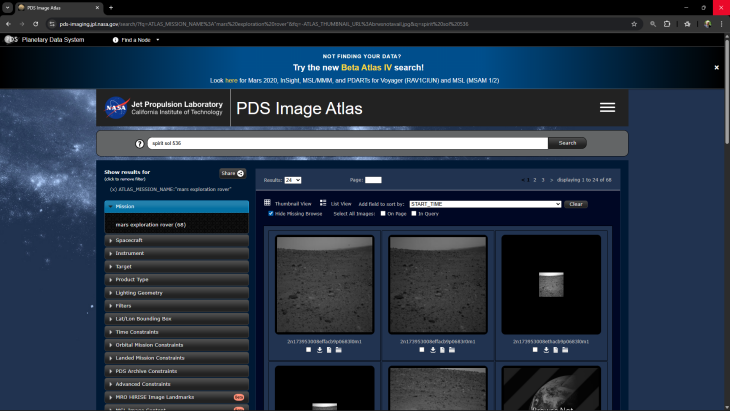This screenshot has width=730, height=411.
Task: Open the Beta Atlas IV link
Action: click(x=366, y=67)
